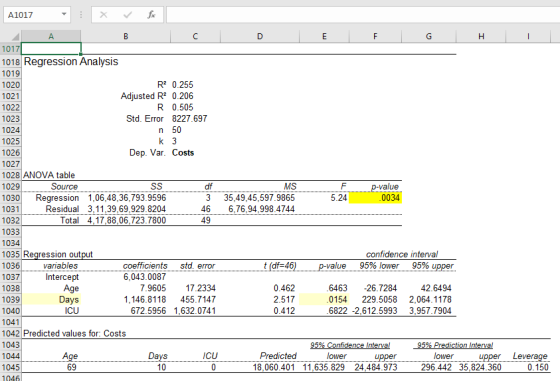This screenshot has width=560, height=381.
Task: Click the 'confidence interval' italic header
Action: [402, 254]
